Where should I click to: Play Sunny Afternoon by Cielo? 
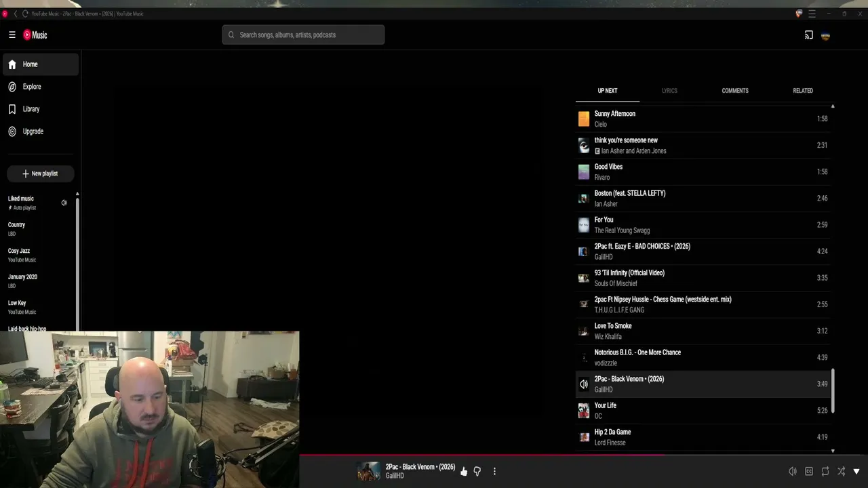(x=705, y=119)
